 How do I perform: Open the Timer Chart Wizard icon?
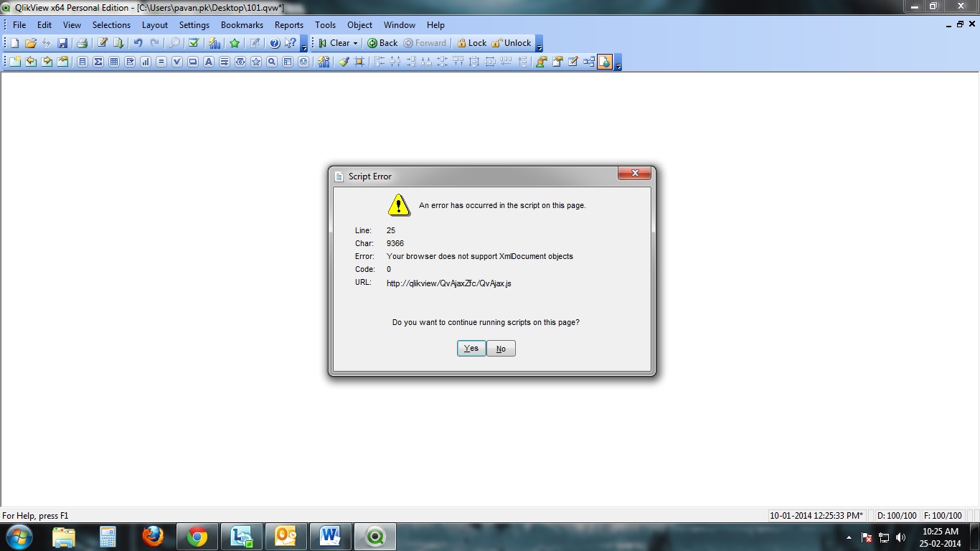point(324,62)
